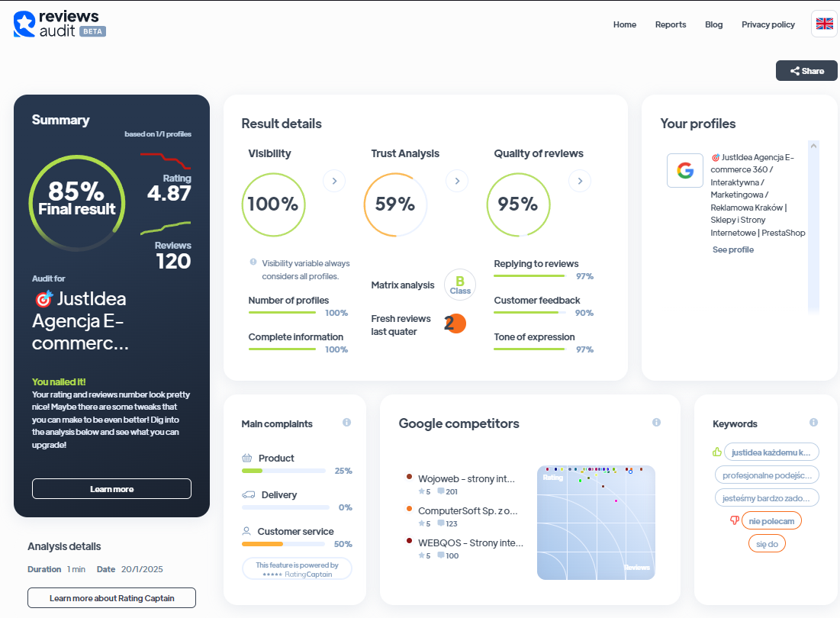Open the See profile link
840x618 pixels.
(x=733, y=249)
